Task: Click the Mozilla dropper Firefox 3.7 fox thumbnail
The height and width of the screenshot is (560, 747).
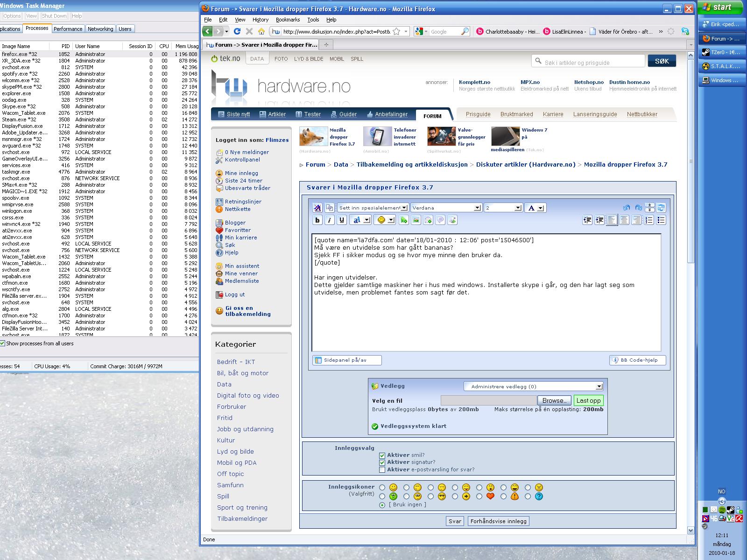Action: [313, 137]
